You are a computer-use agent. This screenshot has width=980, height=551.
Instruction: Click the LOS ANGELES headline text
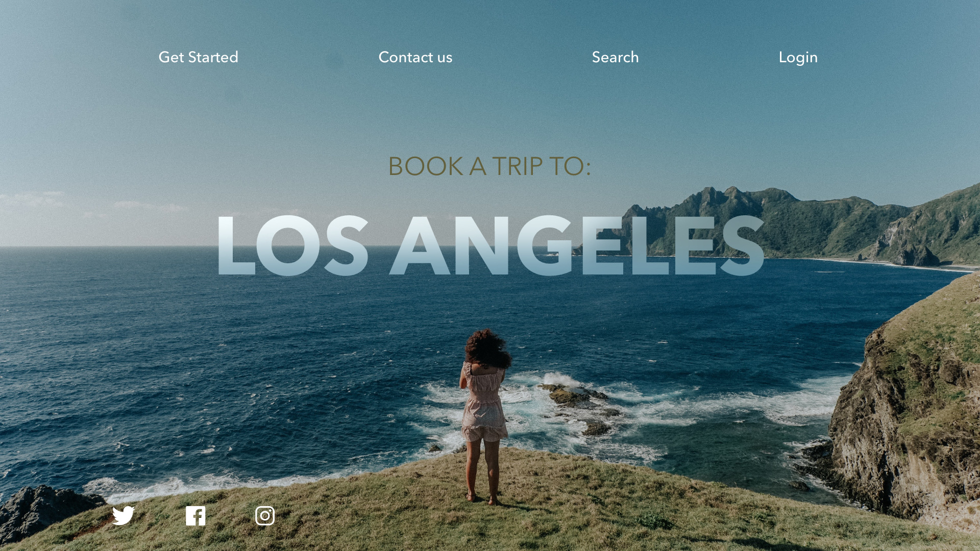pos(491,245)
